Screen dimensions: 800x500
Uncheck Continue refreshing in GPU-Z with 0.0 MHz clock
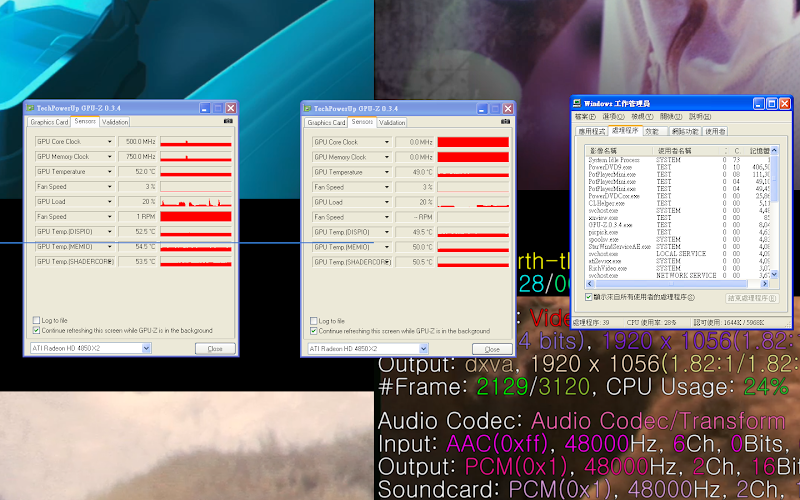pos(313,331)
